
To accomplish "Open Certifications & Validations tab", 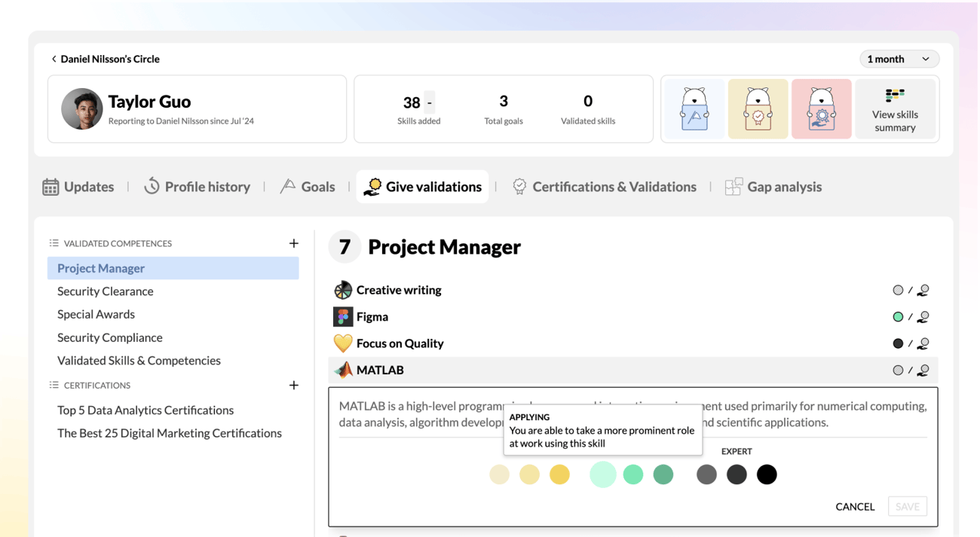I will [x=605, y=187].
